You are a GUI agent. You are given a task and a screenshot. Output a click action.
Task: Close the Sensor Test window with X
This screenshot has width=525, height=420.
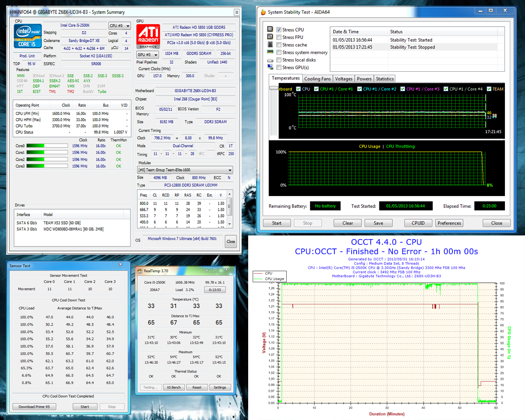click(x=121, y=265)
